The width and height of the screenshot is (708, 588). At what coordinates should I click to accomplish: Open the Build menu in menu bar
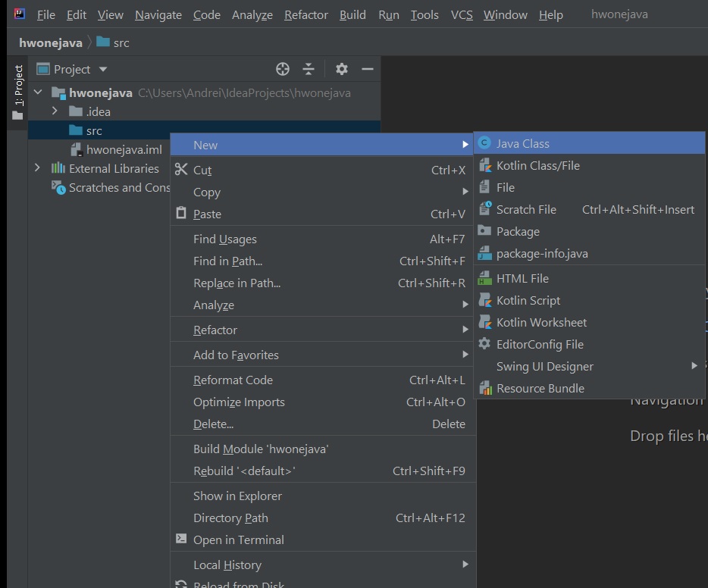pyautogui.click(x=352, y=15)
